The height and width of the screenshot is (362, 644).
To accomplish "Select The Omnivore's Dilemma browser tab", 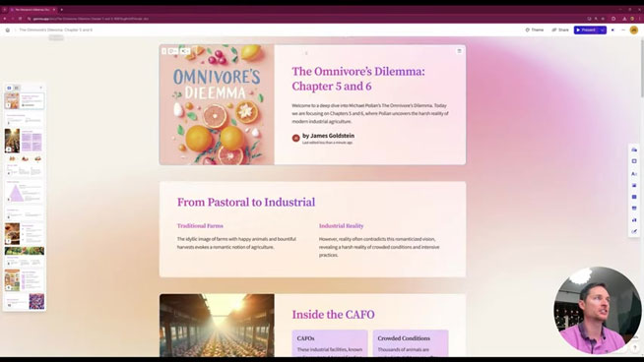I will coord(32,10).
